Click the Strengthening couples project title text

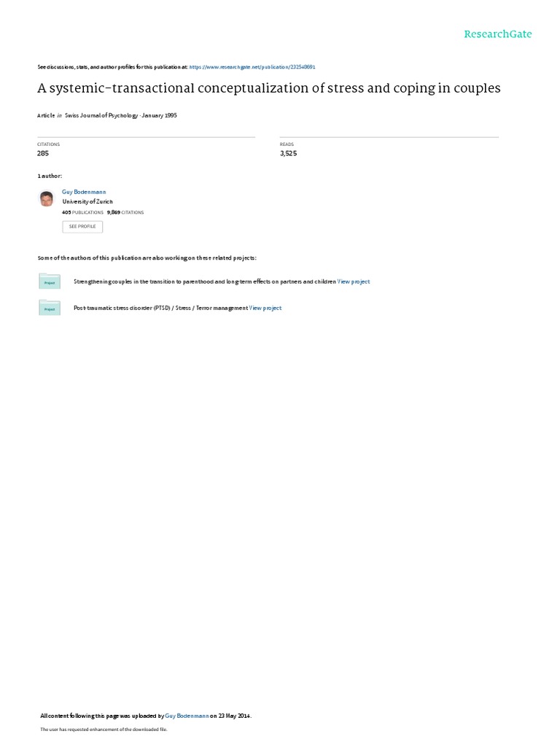(205, 282)
